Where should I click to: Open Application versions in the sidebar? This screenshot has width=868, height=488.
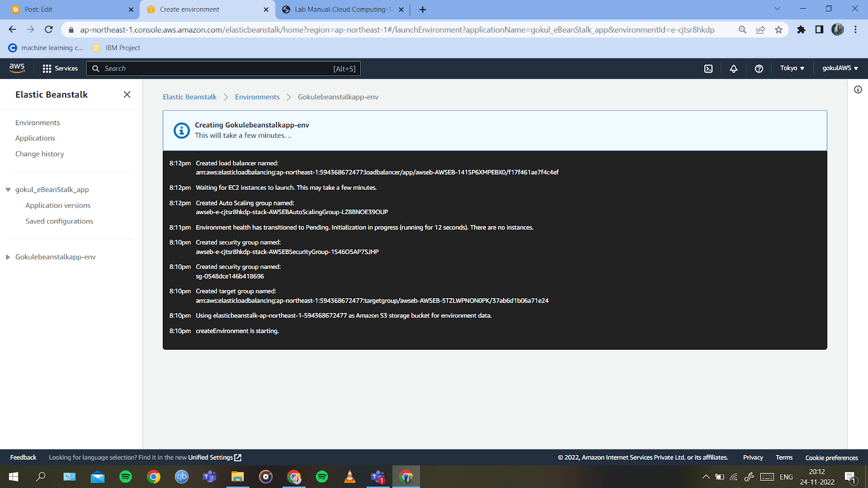pyautogui.click(x=58, y=206)
